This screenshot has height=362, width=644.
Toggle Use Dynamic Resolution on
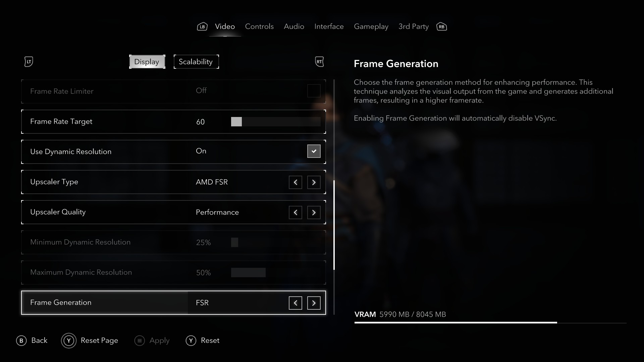click(x=314, y=151)
